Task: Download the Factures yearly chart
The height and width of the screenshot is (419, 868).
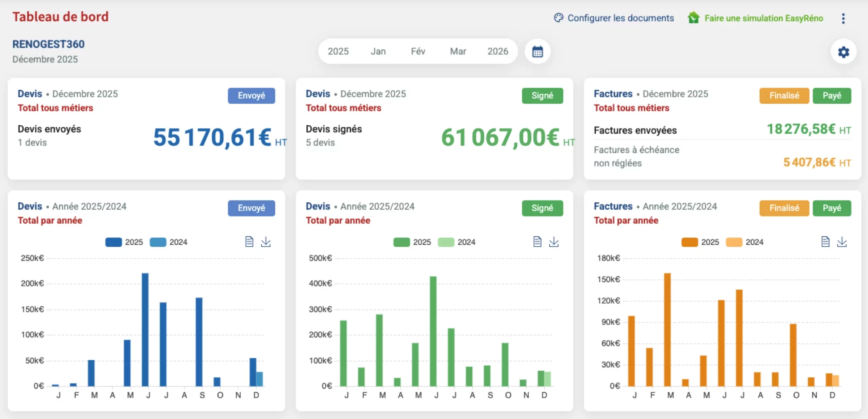Action: pos(842,242)
